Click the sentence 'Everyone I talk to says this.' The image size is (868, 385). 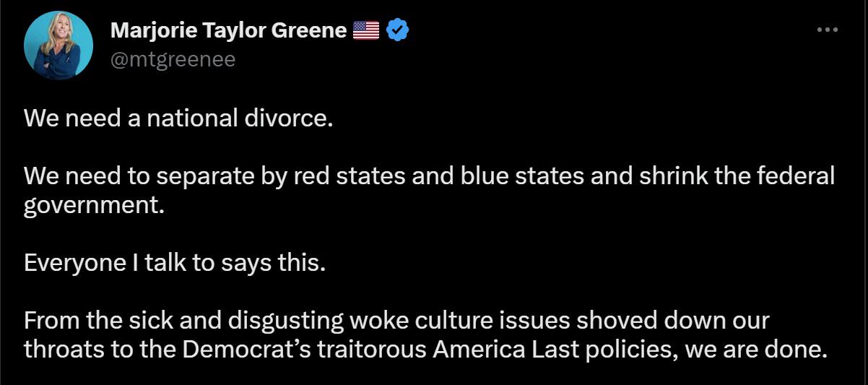coord(175,262)
